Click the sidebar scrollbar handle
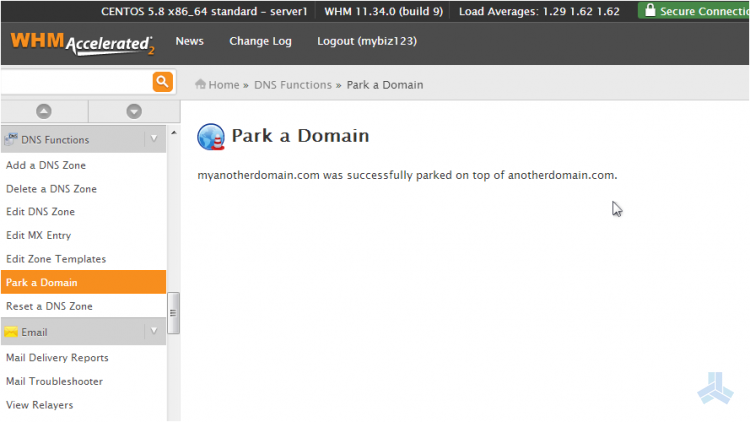This screenshot has height=422, width=750. (173, 313)
